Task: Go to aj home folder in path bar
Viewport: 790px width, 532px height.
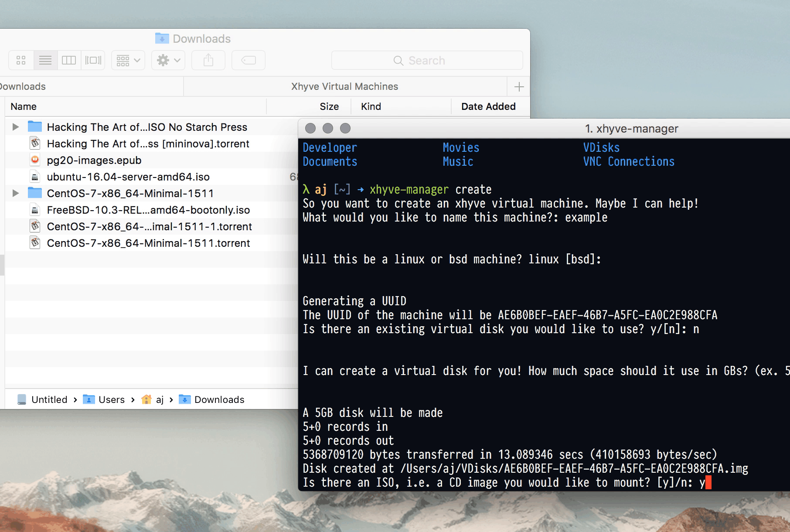Action: [153, 399]
